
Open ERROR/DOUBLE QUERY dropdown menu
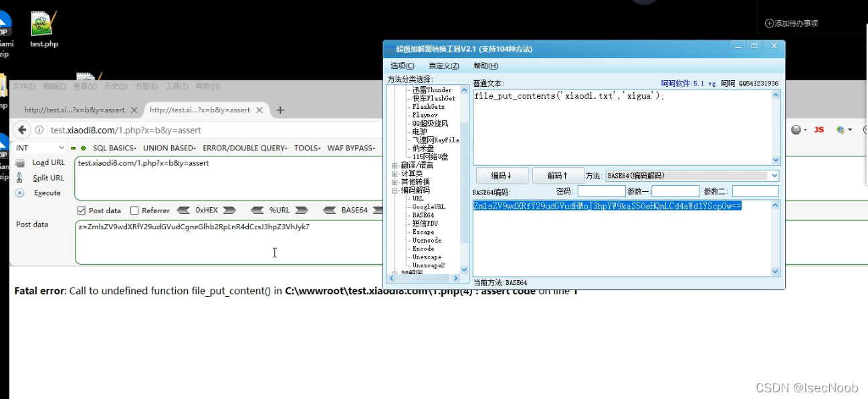pos(245,148)
